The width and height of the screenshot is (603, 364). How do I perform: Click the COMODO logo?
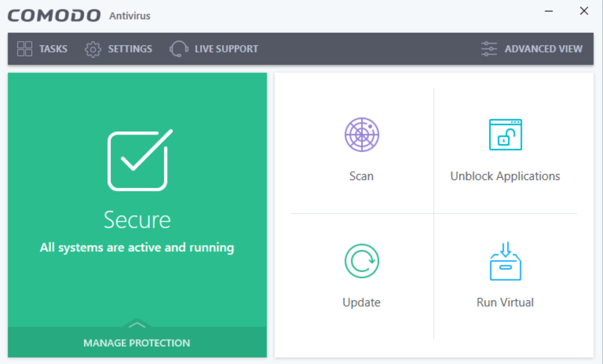52,15
